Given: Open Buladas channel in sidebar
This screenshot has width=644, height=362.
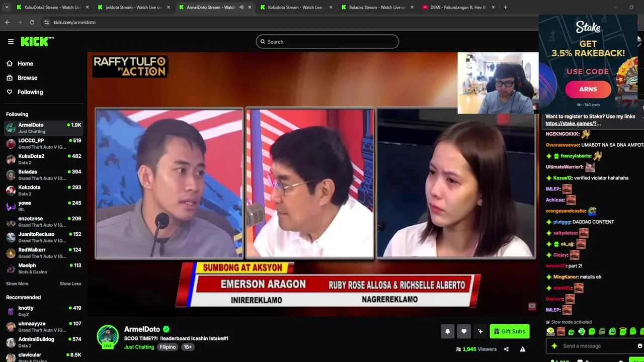Looking at the screenshot, I should tap(44, 175).
